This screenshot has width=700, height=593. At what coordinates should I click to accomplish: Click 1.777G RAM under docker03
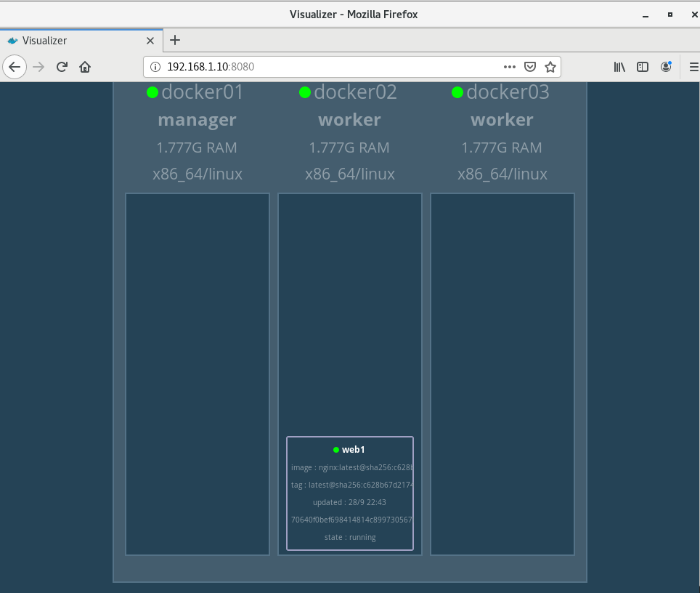click(502, 148)
